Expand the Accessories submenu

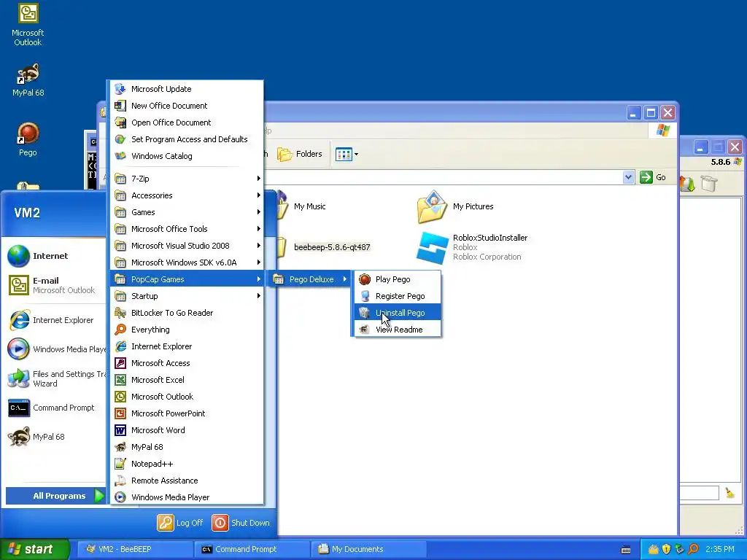click(187, 195)
